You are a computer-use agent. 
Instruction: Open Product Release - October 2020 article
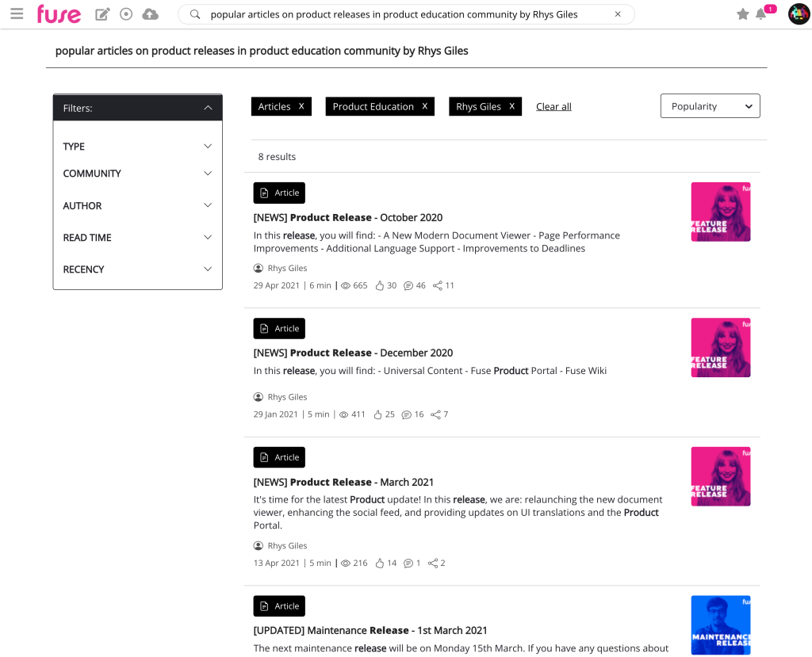coord(348,217)
